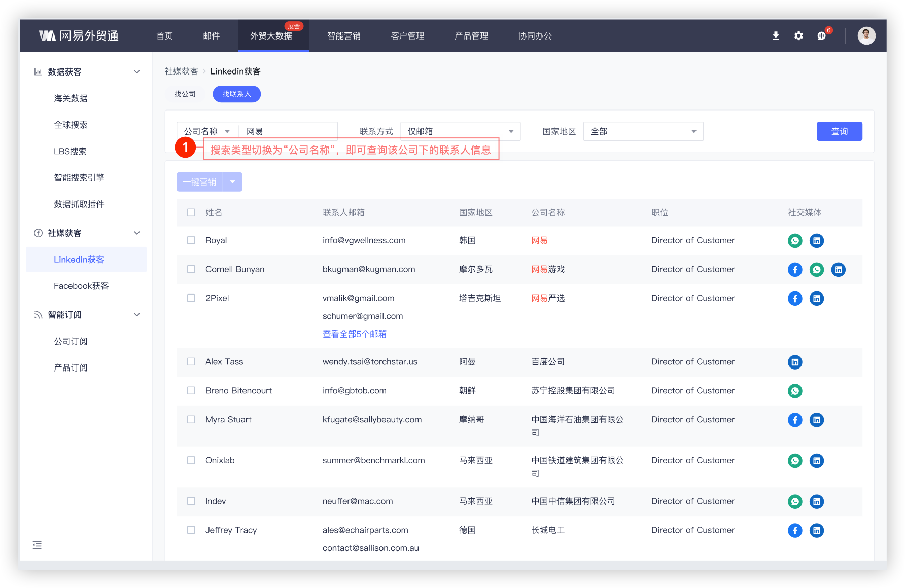Click the 一键营销 button

pos(200,182)
